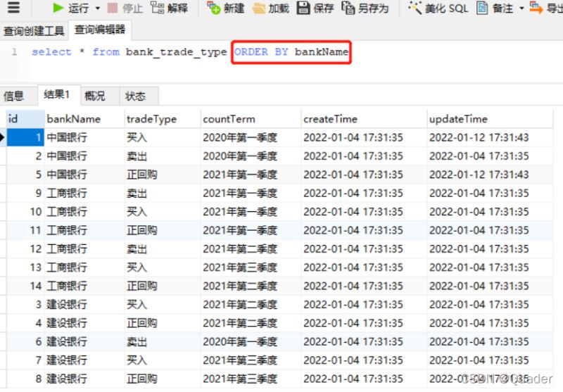The image size is (563, 392).
Task: Open the Comment notes button
Action: (x=495, y=8)
